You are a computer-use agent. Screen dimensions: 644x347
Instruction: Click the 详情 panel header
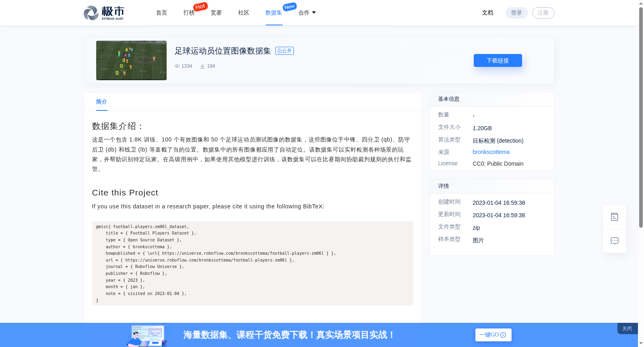492,186
